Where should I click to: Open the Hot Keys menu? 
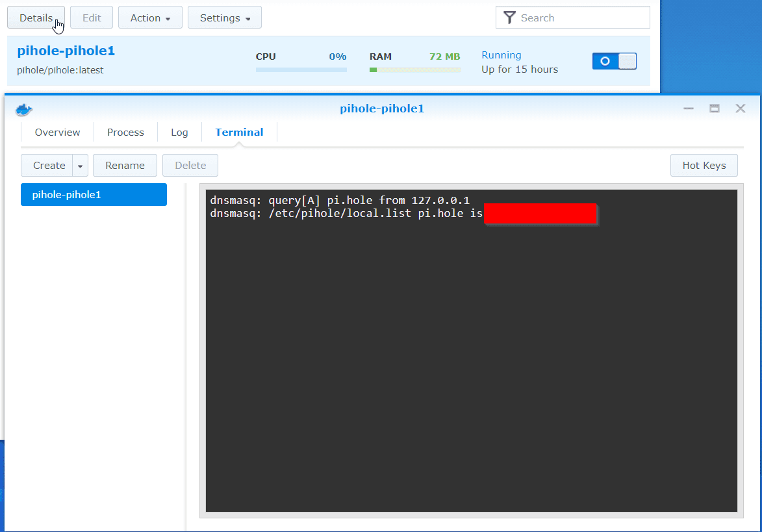point(704,166)
